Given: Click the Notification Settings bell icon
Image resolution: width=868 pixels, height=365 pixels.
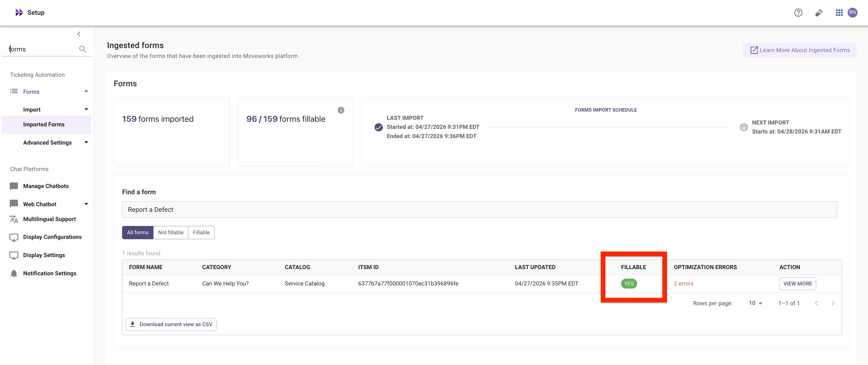Looking at the screenshot, I should point(14,273).
